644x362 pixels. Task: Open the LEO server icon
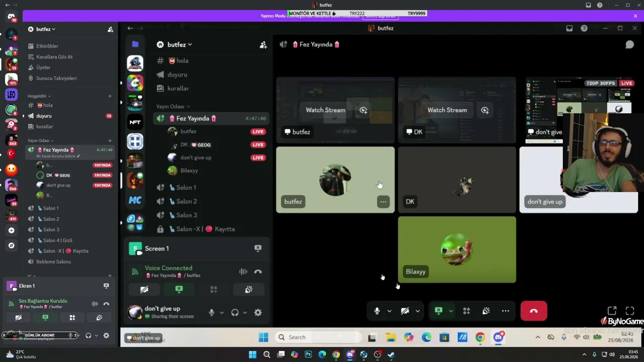click(x=11, y=95)
